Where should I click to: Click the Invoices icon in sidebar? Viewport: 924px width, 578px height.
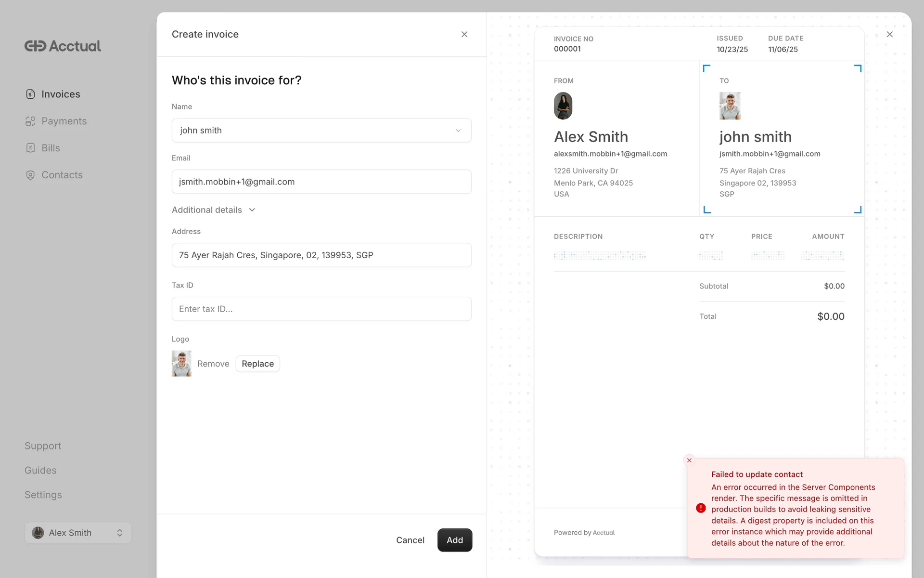30,94
